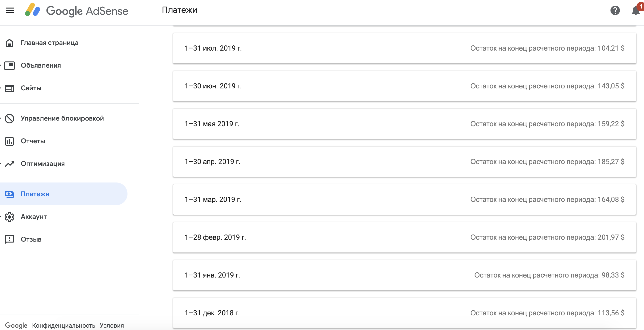Click the Управление блокировкой block icon

tap(9, 118)
